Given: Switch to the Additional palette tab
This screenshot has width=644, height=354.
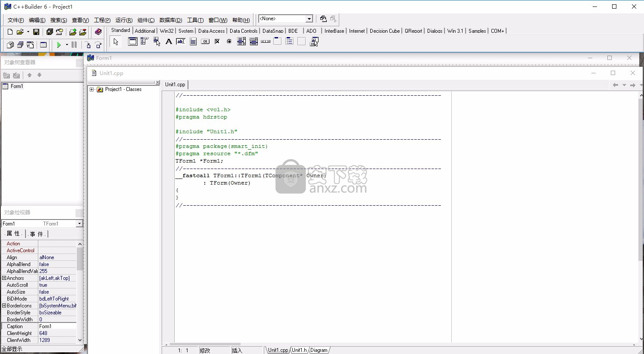Looking at the screenshot, I should [x=145, y=31].
